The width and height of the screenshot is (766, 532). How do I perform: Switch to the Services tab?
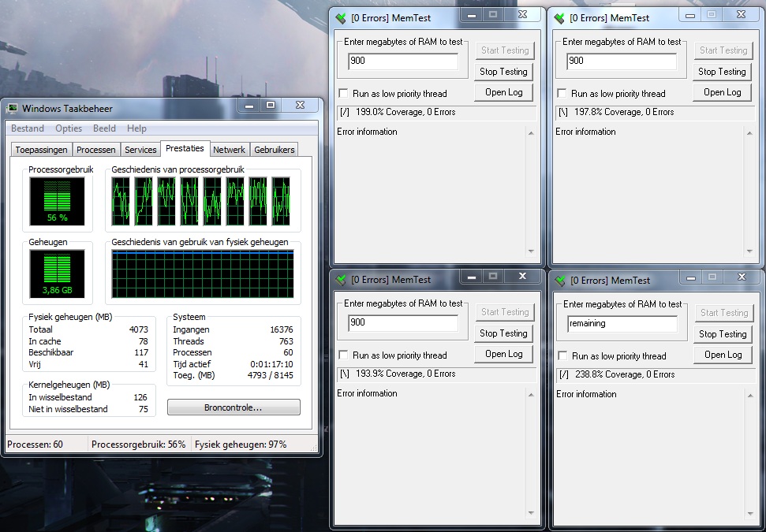point(140,150)
